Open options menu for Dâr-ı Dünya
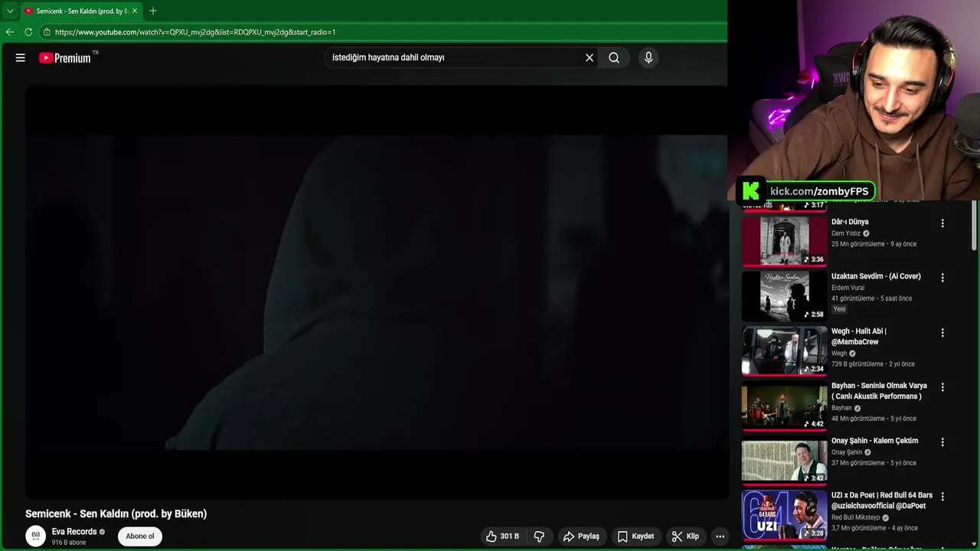 click(942, 223)
